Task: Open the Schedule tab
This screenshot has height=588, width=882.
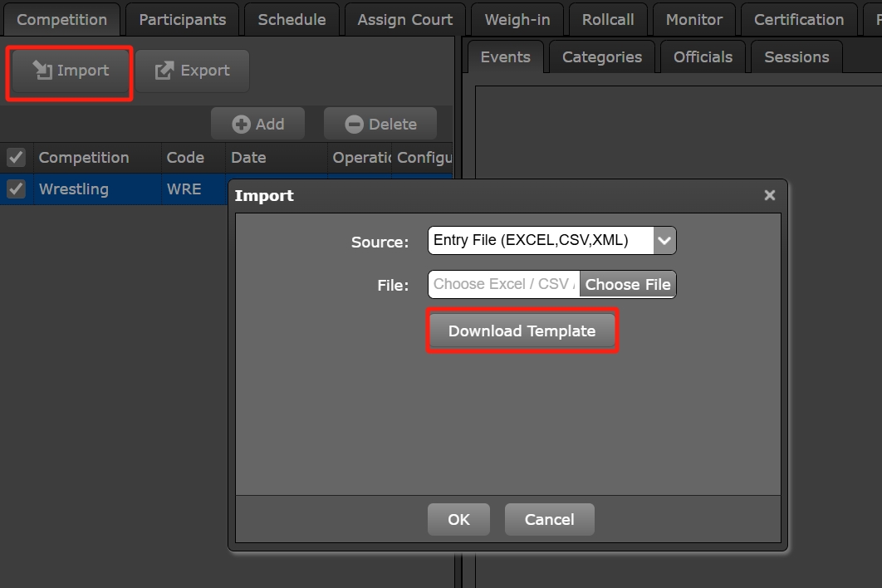Action: (292, 19)
